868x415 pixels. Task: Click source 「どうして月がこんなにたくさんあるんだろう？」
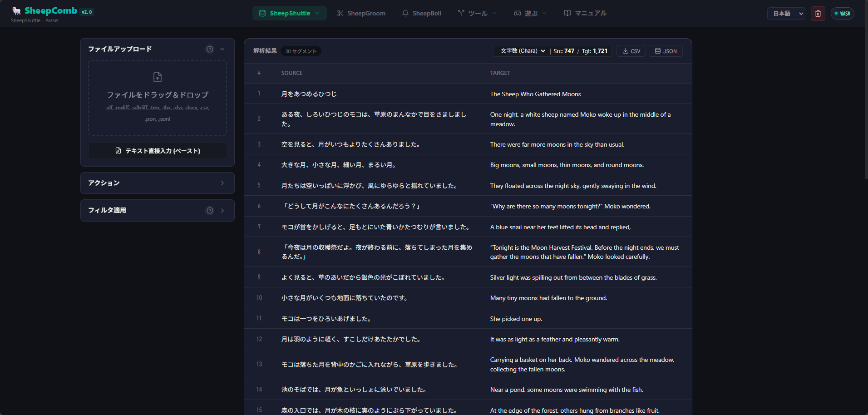[351, 206]
